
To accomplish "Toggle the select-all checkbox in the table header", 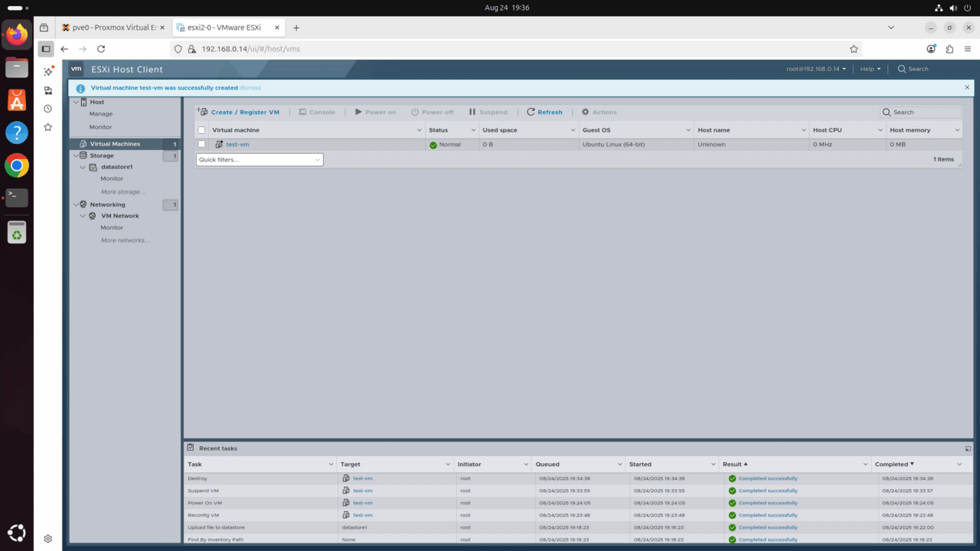I will (202, 130).
